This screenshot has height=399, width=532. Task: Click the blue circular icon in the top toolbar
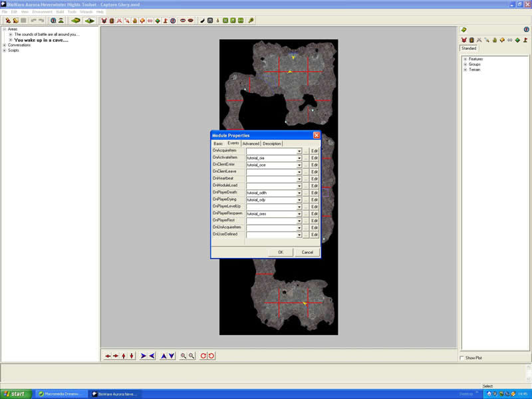point(173,21)
